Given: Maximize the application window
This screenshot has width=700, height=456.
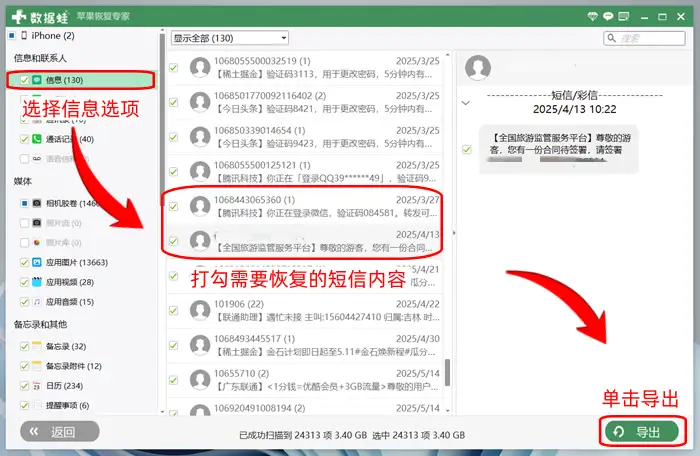Looking at the screenshot, I should pyautogui.click(x=662, y=17).
